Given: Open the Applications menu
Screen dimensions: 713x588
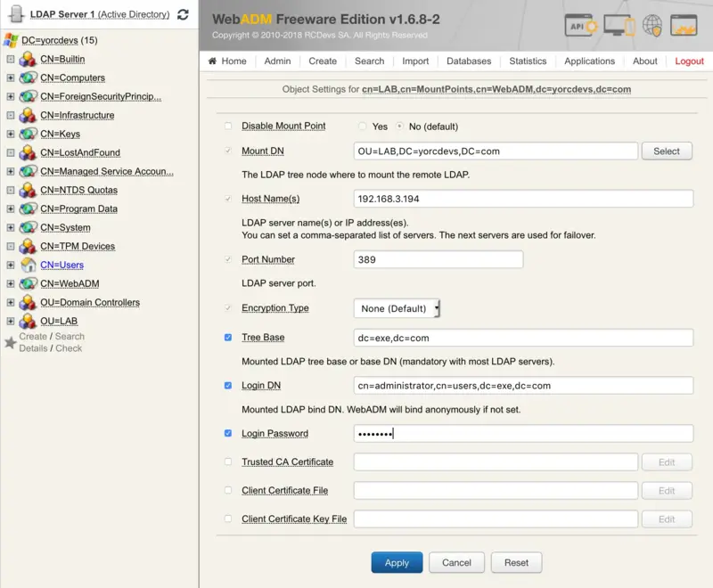Looking at the screenshot, I should tap(589, 61).
